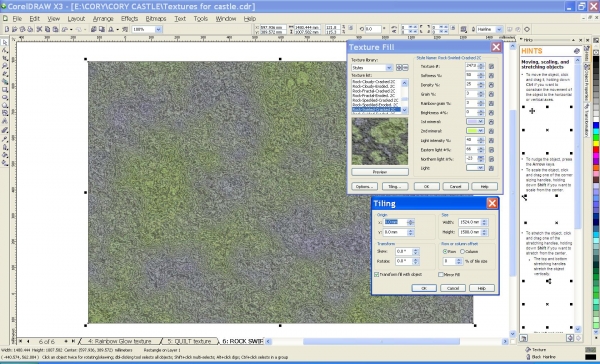Select the Polygon tool in the toolbox

click(5, 105)
